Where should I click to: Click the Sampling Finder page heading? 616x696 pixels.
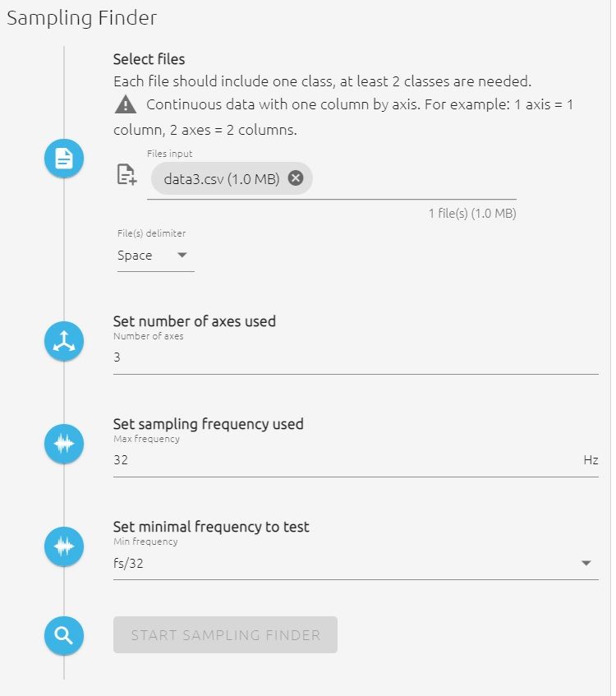pos(81,17)
